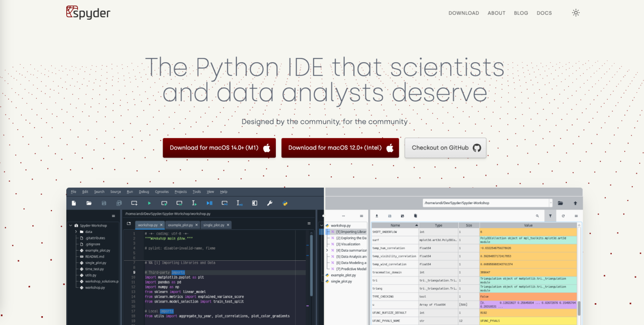Toggle the variable filter in Variable Explorer
The image size is (644, 325).
[550, 216]
